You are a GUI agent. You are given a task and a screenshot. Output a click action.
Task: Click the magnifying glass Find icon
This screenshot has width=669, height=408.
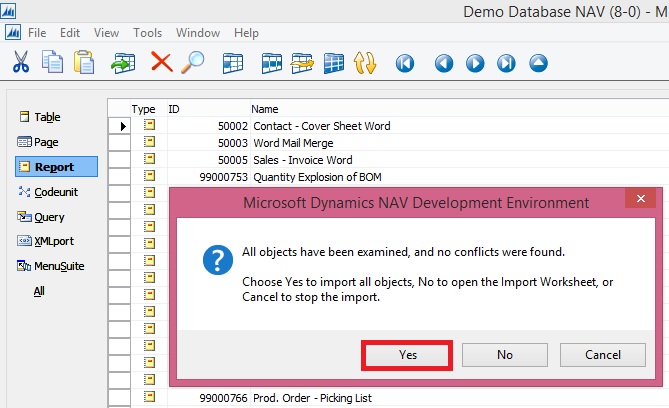pyautogui.click(x=192, y=63)
